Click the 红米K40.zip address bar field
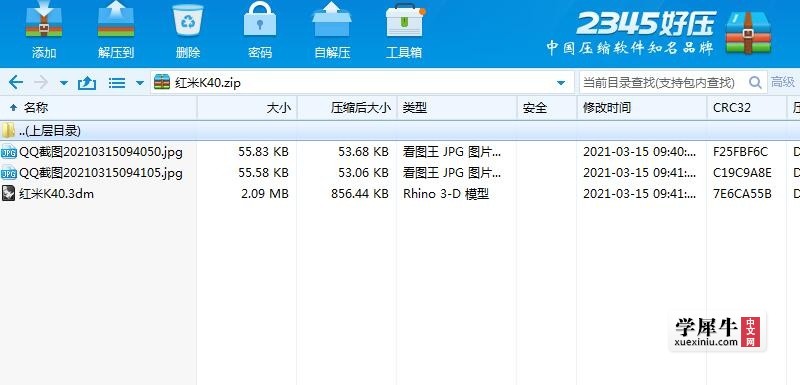This screenshot has width=800, height=385. [362, 82]
